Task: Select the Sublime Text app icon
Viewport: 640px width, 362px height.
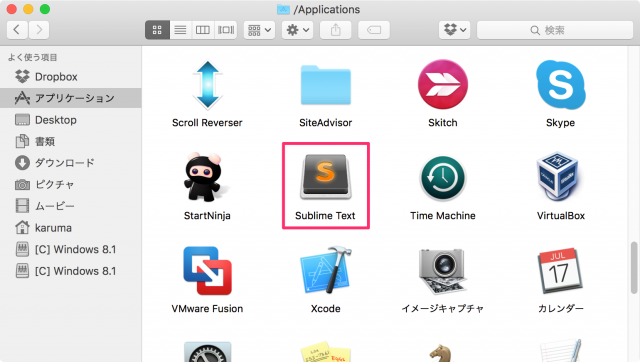Action: (325, 177)
